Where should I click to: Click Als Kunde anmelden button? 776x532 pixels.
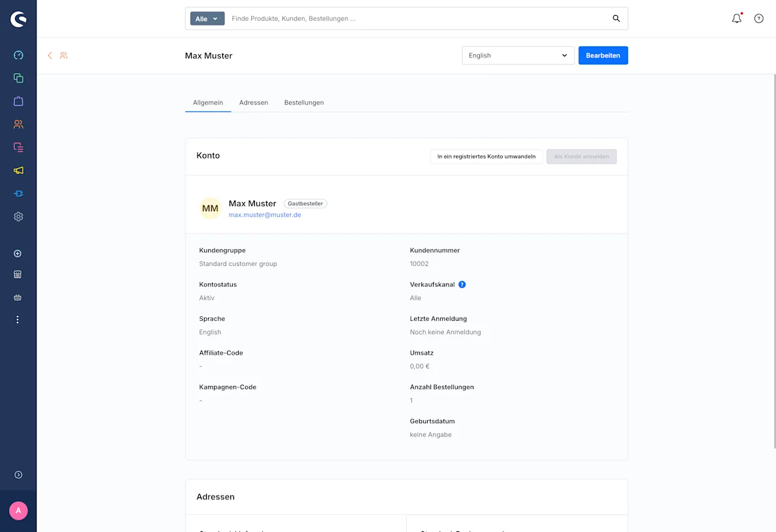(582, 156)
